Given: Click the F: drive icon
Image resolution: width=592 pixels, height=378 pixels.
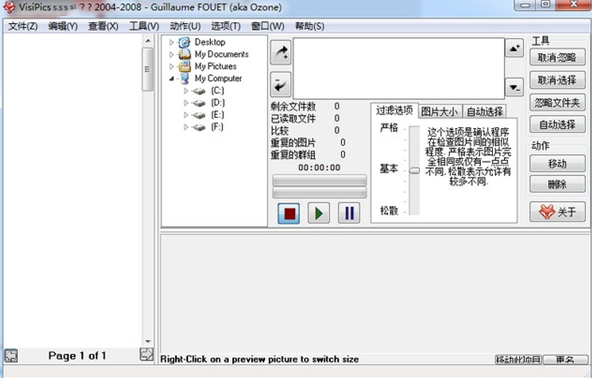Looking at the screenshot, I should 199,127.
